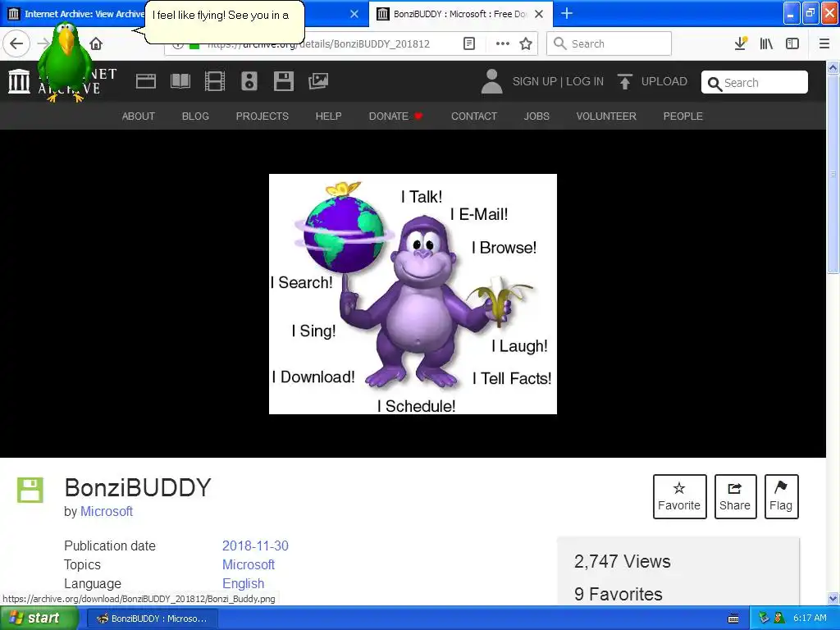This screenshot has height=630, width=840.
Task: Share the BonziBUDDY item
Action: (x=735, y=496)
